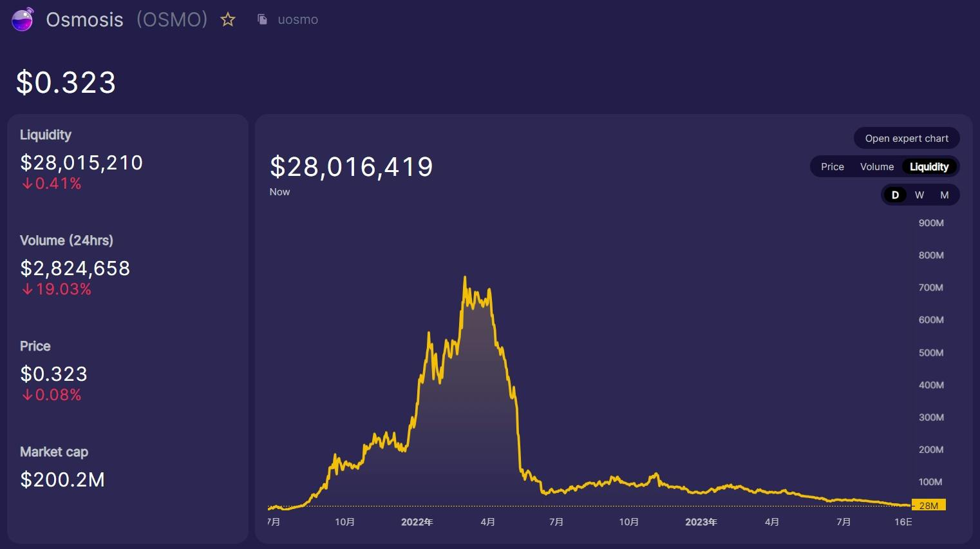Click the Market cap $200.2M value
The height and width of the screenshot is (549, 980).
click(62, 479)
